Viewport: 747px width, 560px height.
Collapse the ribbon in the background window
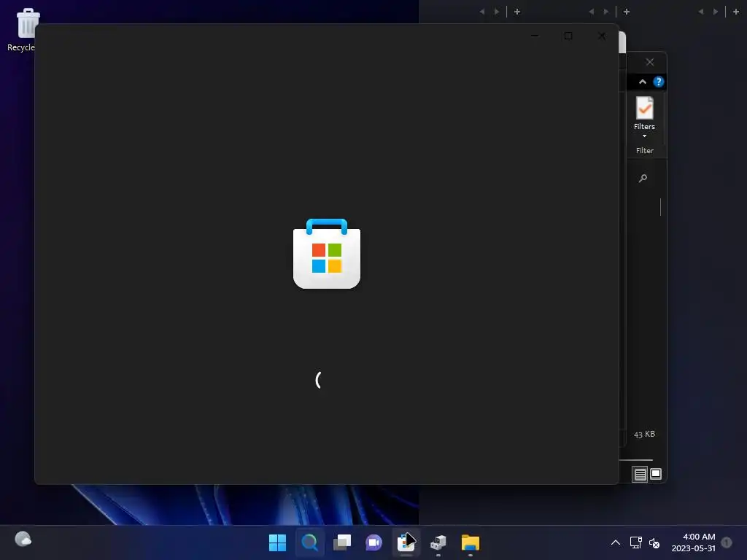point(643,82)
